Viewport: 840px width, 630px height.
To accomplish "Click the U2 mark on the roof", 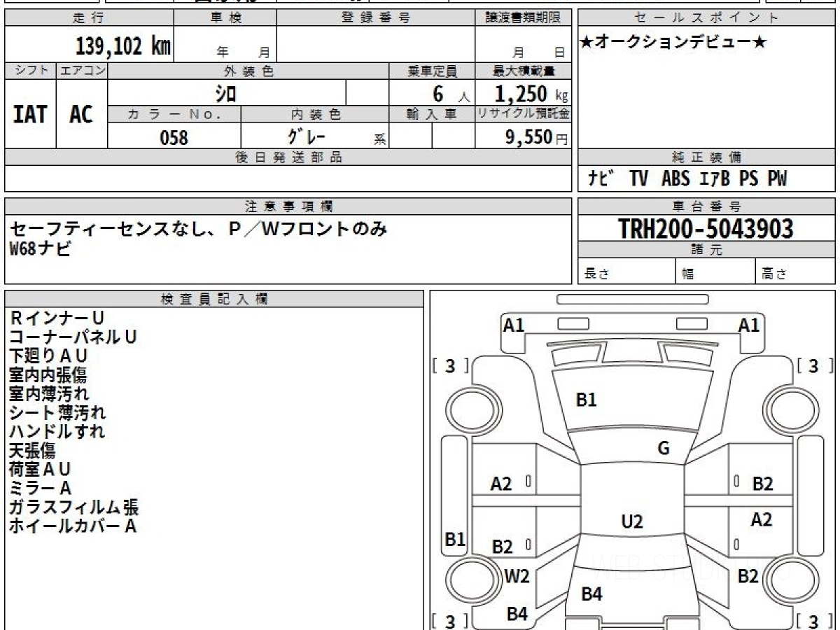I will [631, 521].
